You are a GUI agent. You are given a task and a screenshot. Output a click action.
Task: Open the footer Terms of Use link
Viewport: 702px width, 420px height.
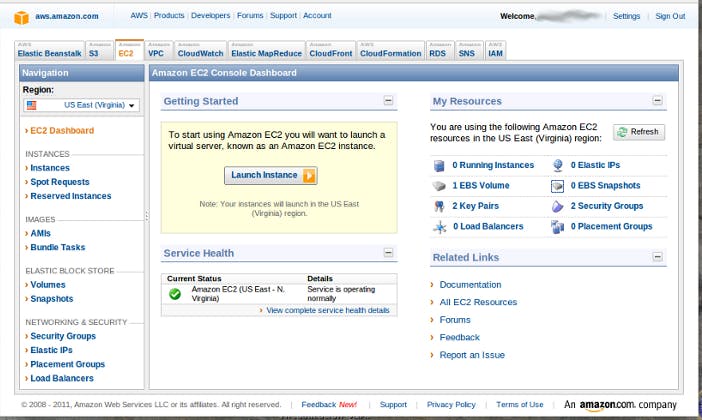point(519,405)
